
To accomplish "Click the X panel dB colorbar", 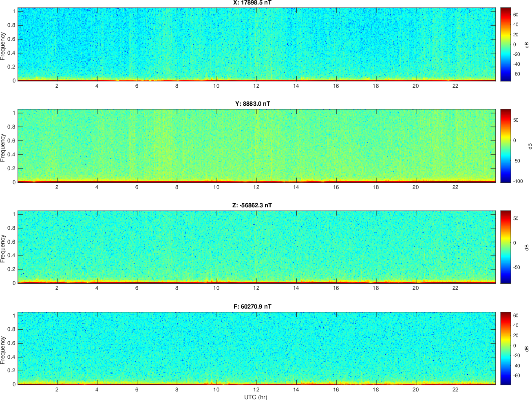I will click(506, 44).
